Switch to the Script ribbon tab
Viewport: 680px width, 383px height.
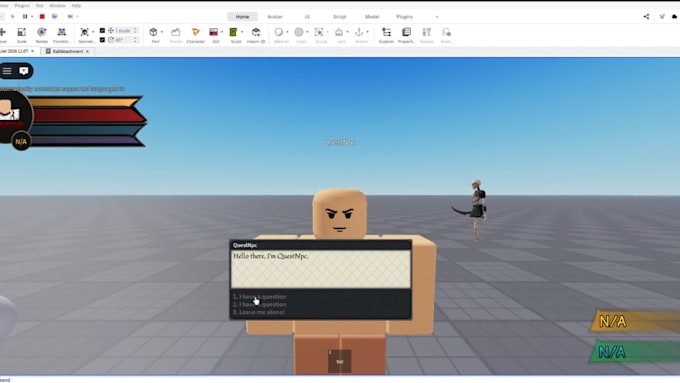point(340,16)
